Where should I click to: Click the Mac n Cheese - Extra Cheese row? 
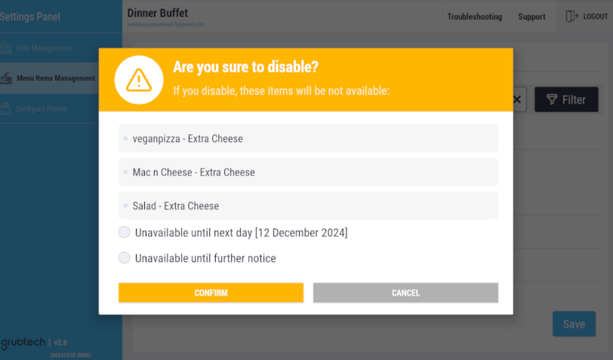[308, 172]
